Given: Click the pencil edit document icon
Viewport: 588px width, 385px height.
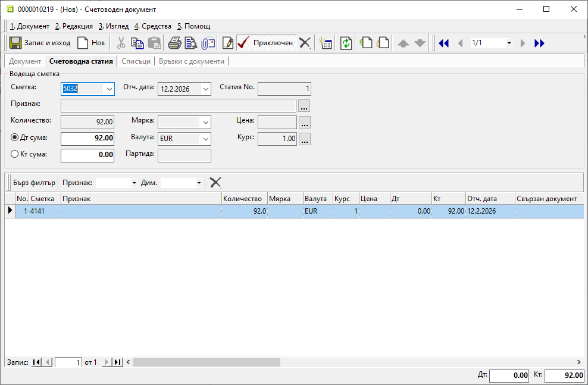Looking at the screenshot, I should tap(227, 43).
